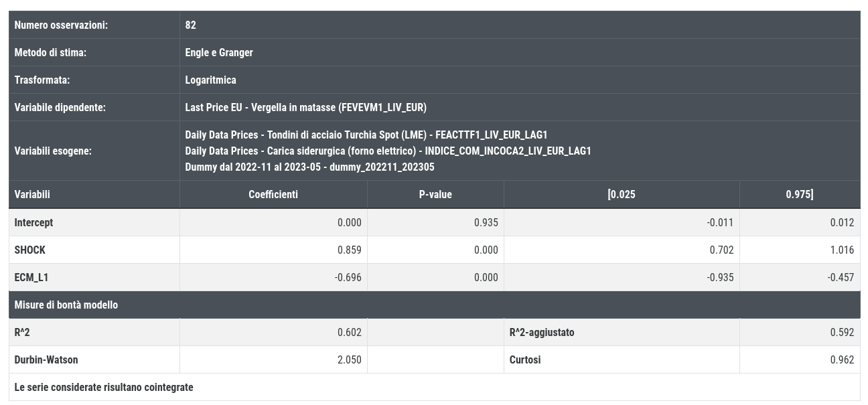Click the '0.975]' confidence column header
Image resolution: width=868 pixels, height=405 pixels.
click(x=800, y=194)
